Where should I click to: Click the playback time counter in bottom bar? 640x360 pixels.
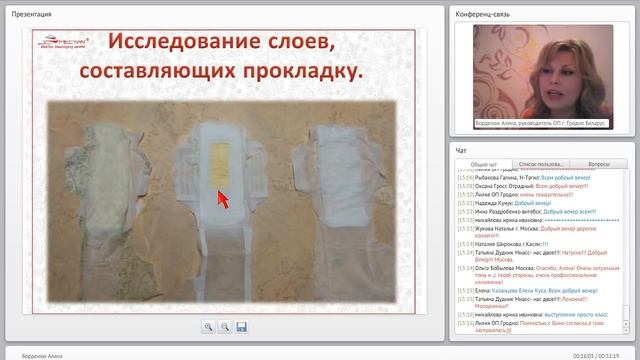coord(596,356)
